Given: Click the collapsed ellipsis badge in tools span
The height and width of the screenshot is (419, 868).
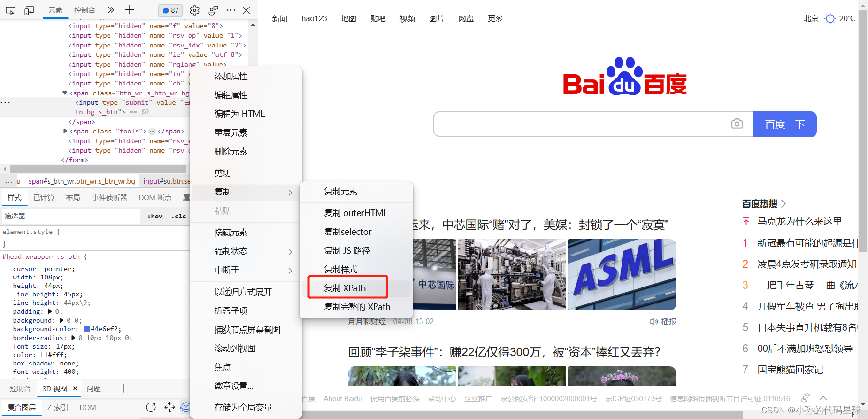Looking at the screenshot, I should 152,132.
